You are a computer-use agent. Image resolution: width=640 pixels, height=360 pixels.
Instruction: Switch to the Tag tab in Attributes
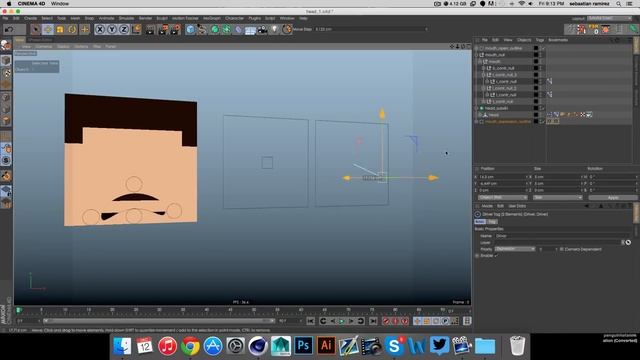[492, 222]
